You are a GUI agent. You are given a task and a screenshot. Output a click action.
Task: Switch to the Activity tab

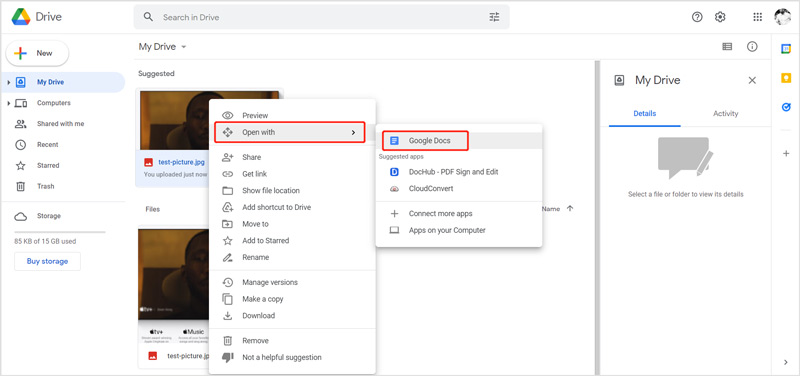tap(726, 113)
